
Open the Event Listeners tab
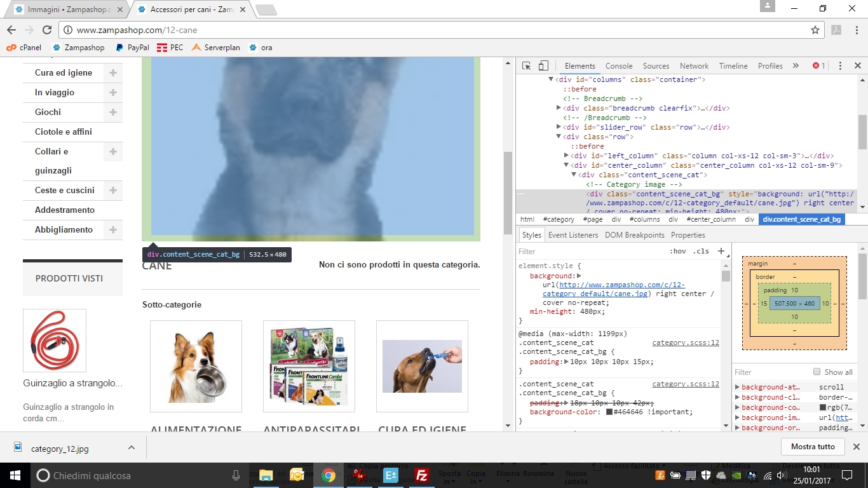click(x=573, y=235)
